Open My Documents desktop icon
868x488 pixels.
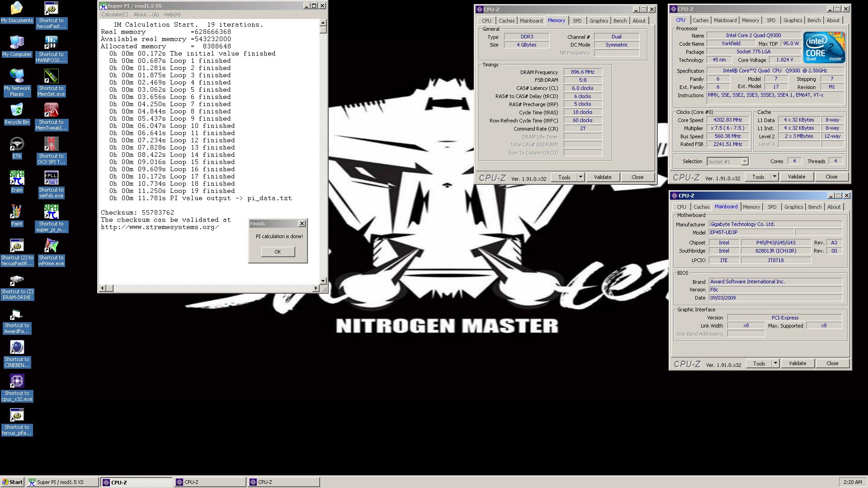click(x=17, y=12)
